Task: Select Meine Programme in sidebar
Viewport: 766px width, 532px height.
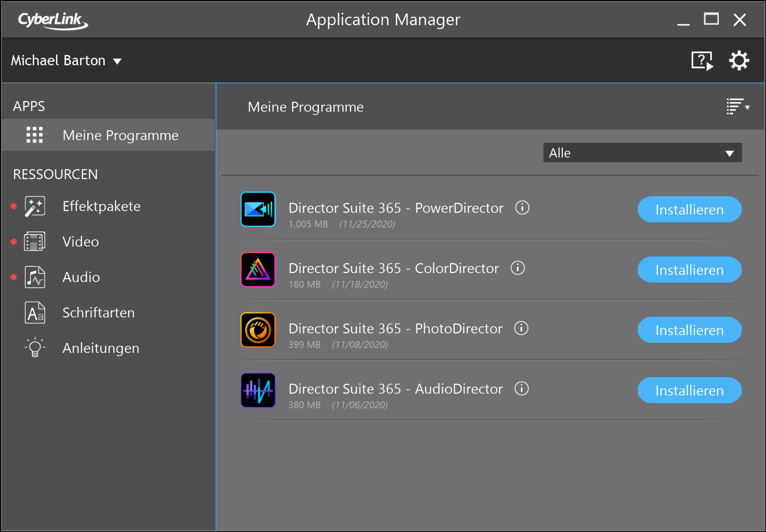Action: pyautogui.click(x=108, y=135)
